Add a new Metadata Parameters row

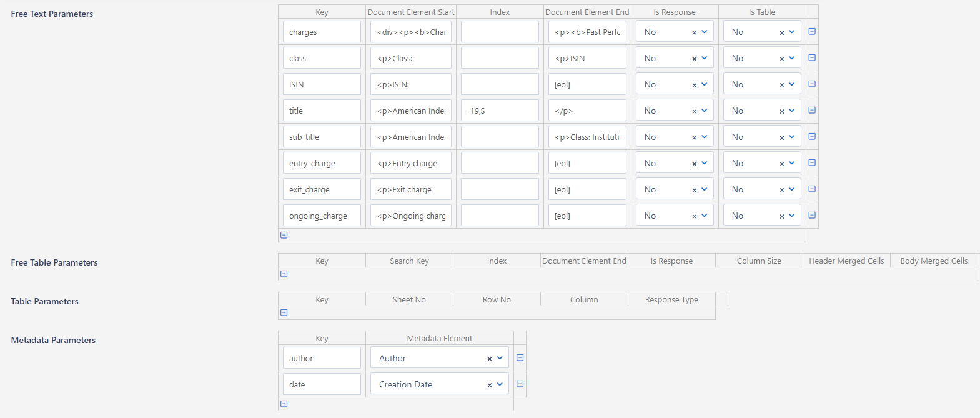pos(284,404)
